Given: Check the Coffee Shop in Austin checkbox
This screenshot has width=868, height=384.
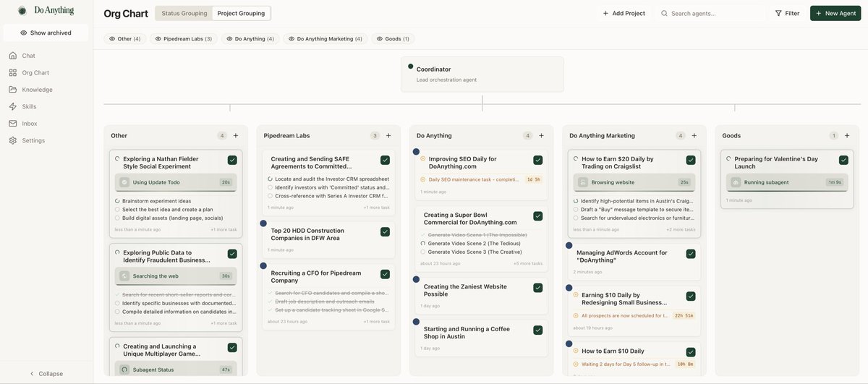Looking at the screenshot, I should pyautogui.click(x=538, y=330).
